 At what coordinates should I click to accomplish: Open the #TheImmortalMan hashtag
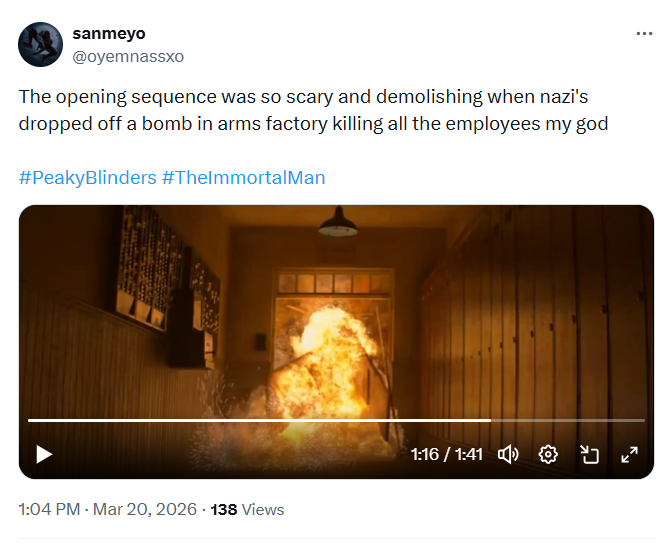[244, 178]
